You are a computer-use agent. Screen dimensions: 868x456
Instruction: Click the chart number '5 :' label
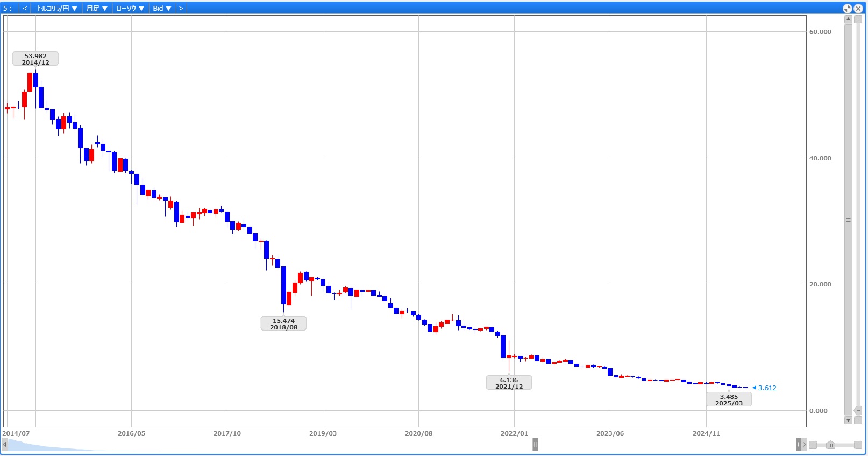coord(8,8)
